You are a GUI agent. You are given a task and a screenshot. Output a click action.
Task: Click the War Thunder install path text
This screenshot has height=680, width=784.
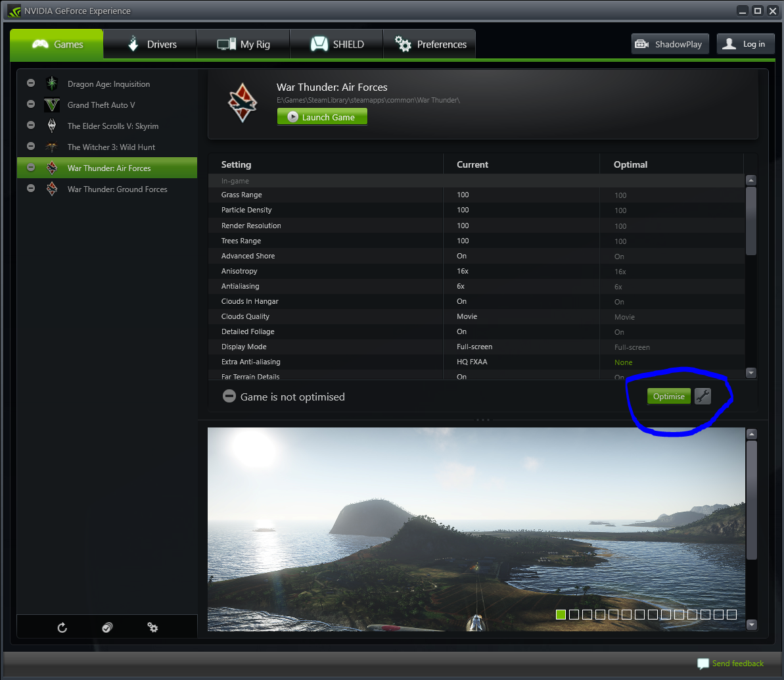point(368,100)
